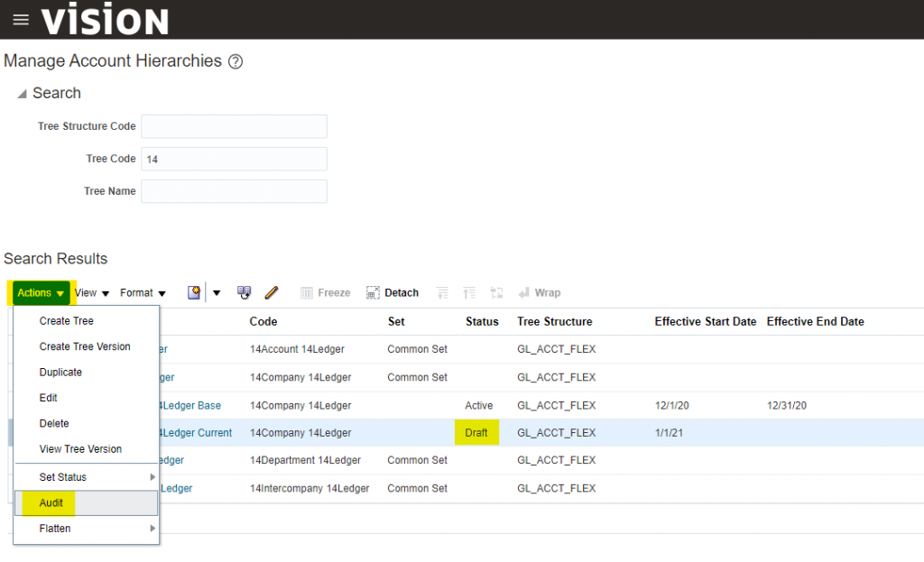Collapse the Search section
Image resolution: width=924 pixels, height=562 pixels.
(22, 94)
